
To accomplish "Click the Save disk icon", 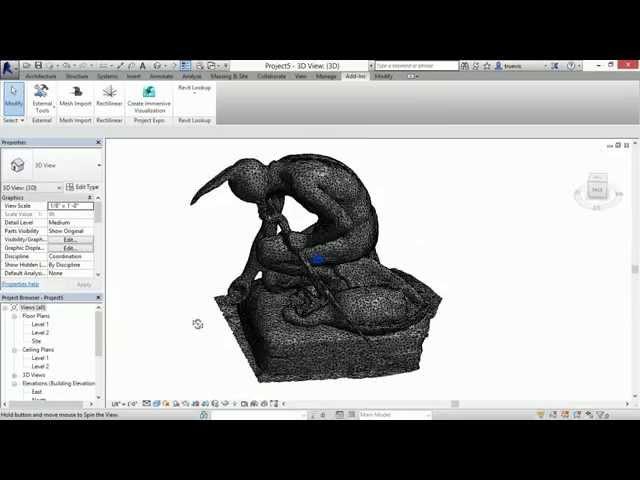I will [x=38, y=66].
